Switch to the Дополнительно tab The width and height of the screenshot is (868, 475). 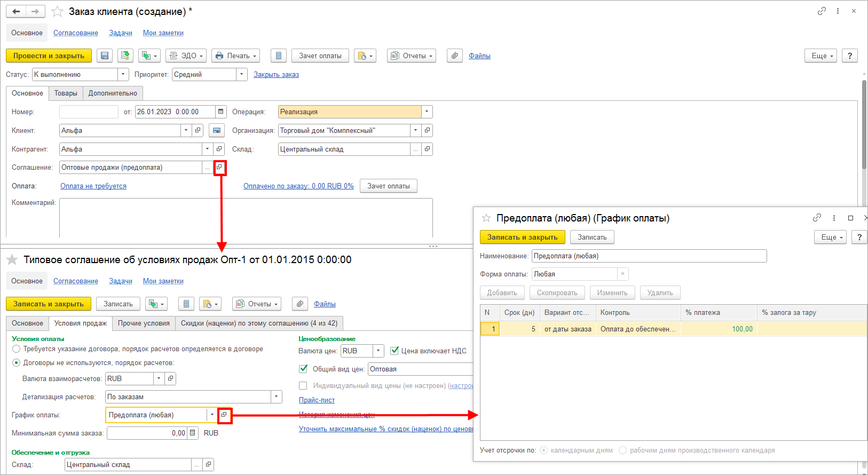(113, 93)
